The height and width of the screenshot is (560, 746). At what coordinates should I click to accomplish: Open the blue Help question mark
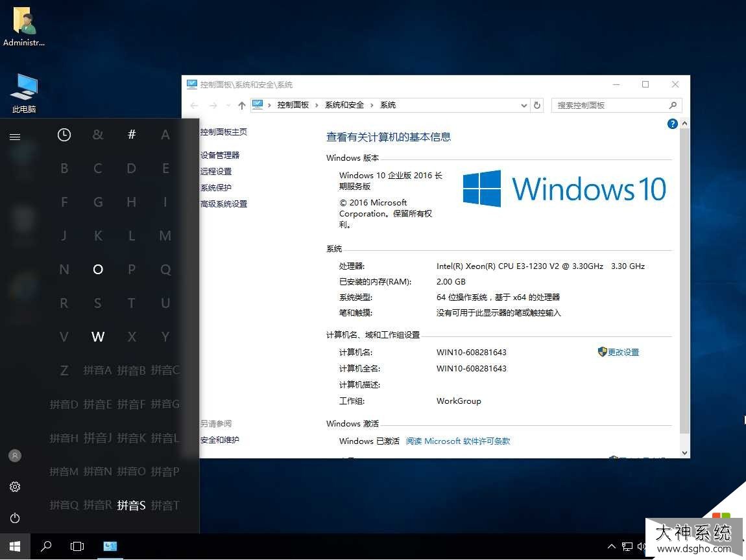(672, 124)
